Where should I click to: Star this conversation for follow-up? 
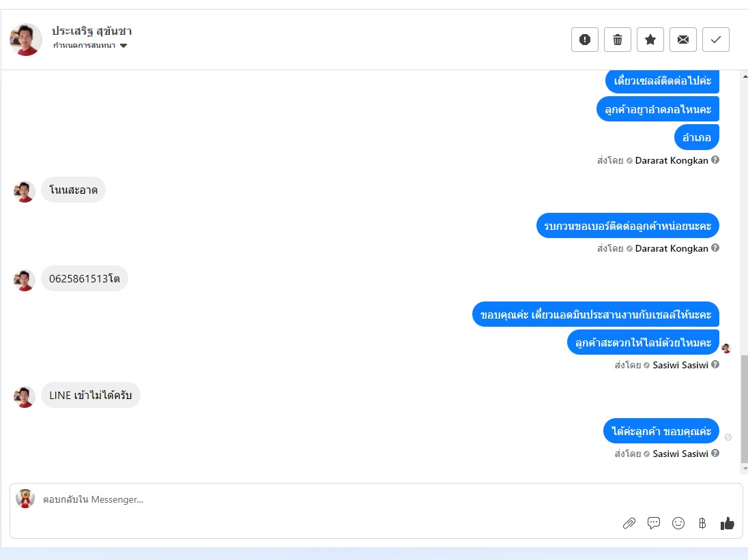(650, 40)
